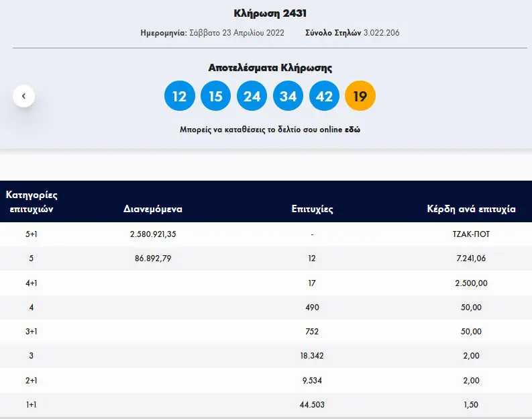Screen dimensions: 532x419
Task: Click the Σύνολο Στηλών 3.022.206 text
Action: tap(352, 33)
